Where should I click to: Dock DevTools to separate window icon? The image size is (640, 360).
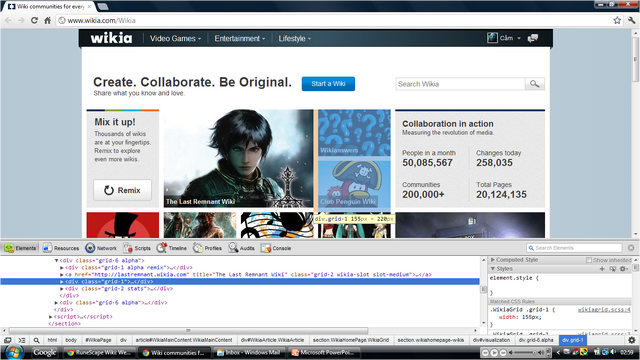click(x=7, y=340)
